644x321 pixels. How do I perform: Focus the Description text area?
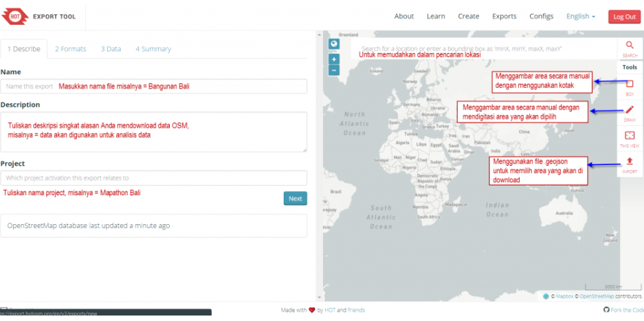click(x=153, y=131)
